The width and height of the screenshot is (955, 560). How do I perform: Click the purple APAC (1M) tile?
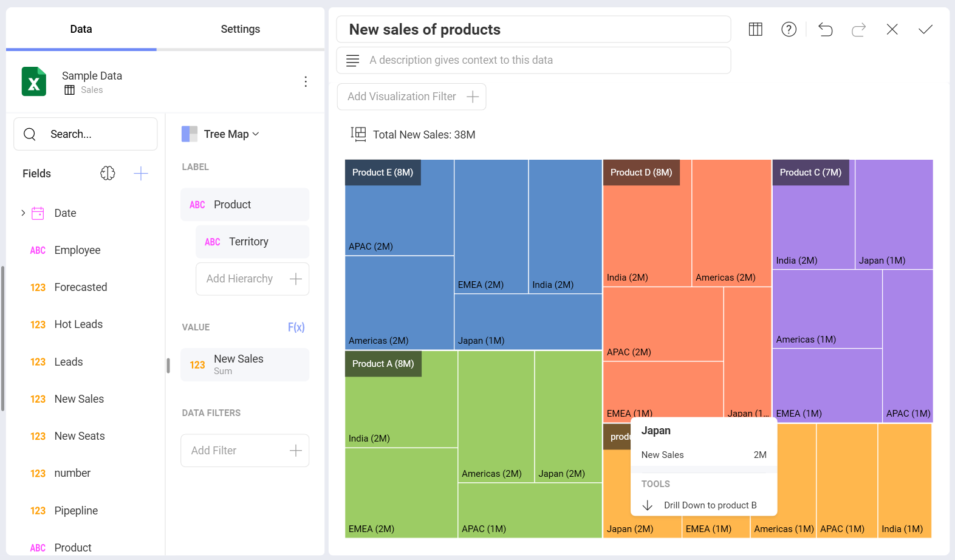click(908, 346)
